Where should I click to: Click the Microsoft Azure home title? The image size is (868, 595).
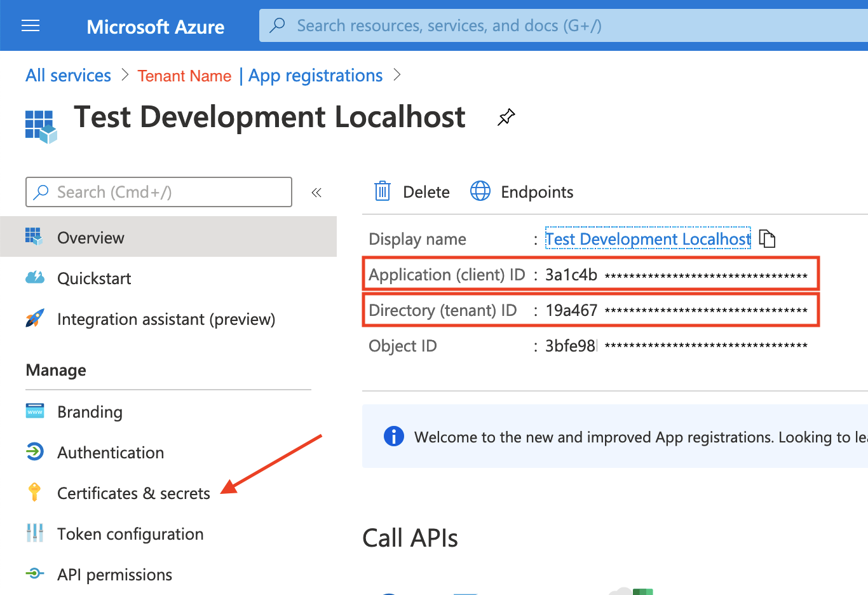click(x=155, y=27)
